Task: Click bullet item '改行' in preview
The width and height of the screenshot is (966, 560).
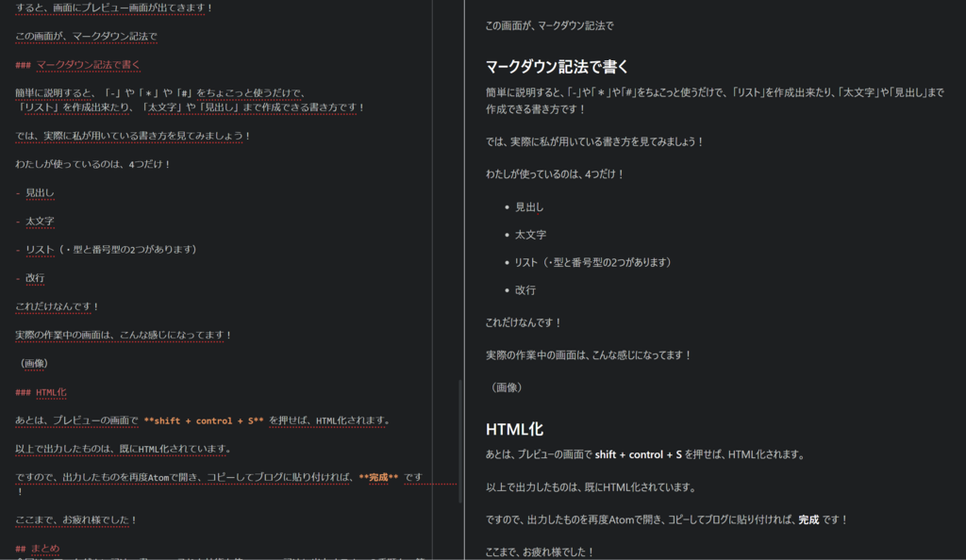Action: 525,289
